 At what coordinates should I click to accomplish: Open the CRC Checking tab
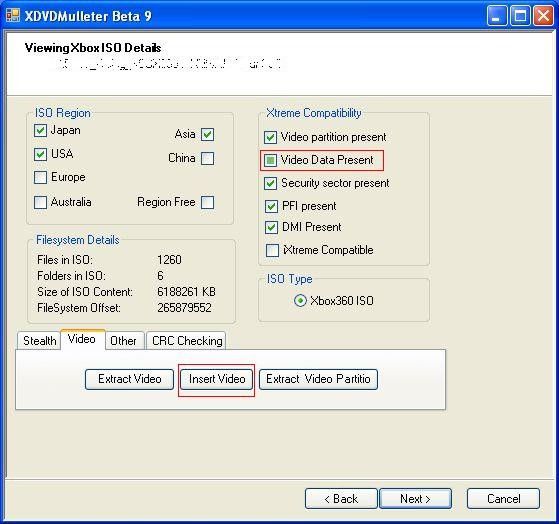coord(187,341)
